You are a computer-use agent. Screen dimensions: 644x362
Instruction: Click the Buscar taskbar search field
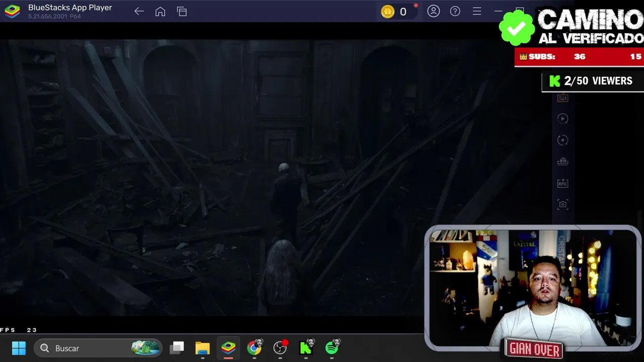[98, 348]
